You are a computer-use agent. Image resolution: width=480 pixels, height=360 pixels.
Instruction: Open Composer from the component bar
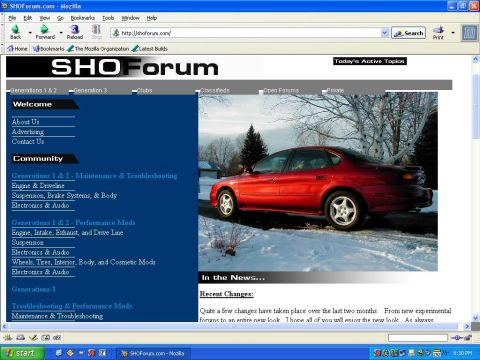coord(33,338)
